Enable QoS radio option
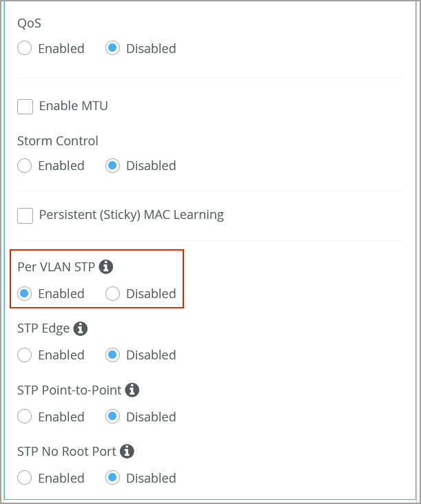This screenshot has height=504, width=421. pyautogui.click(x=25, y=48)
